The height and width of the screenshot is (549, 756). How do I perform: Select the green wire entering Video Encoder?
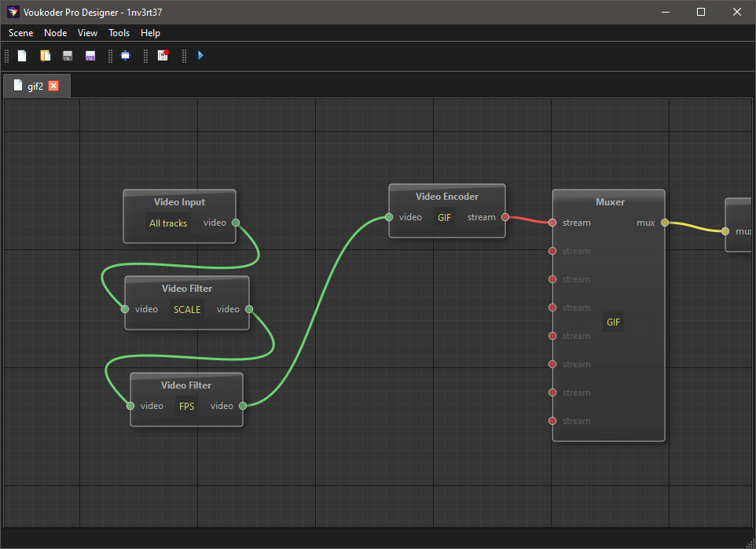316,311
